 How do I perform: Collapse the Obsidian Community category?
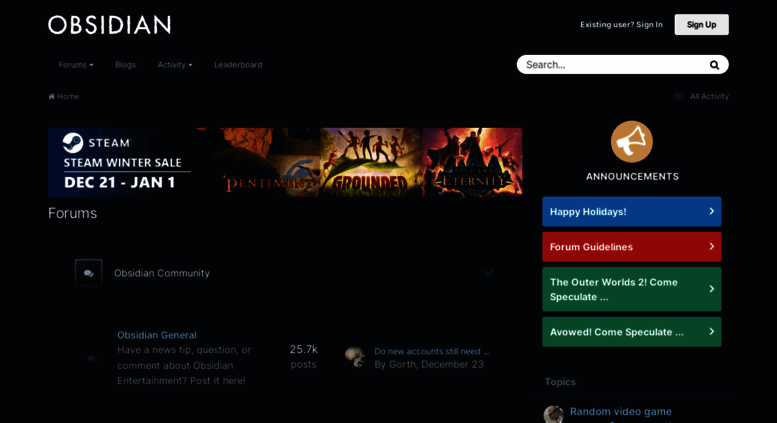pos(489,273)
